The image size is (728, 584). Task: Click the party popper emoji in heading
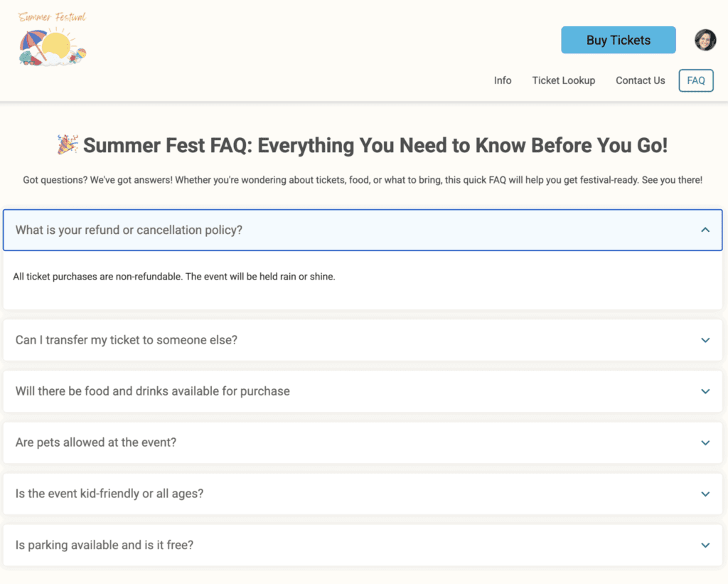(x=68, y=145)
